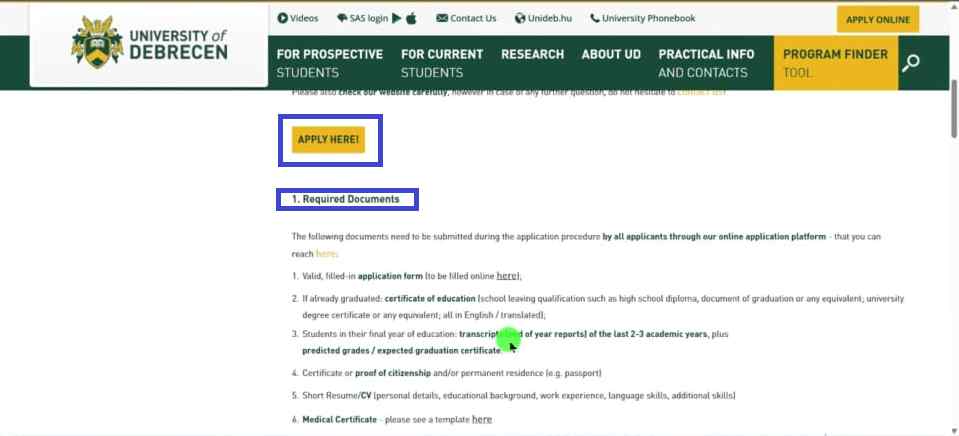Open the About UD menu
959x436 pixels.
(610, 54)
